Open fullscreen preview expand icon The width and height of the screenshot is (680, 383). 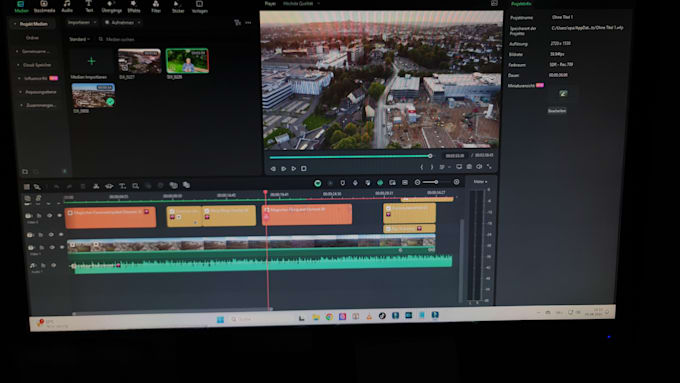tap(490, 167)
